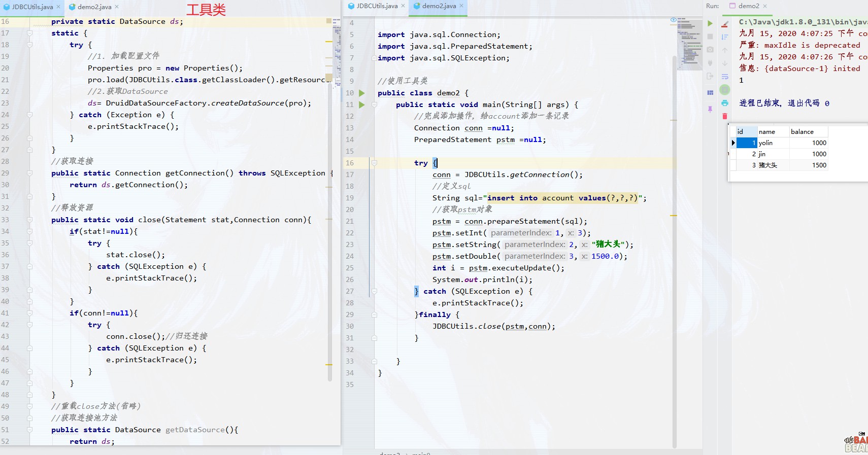Collapse the static block at line 17
The height and width of the screenshot is (455, 868).
(x=29, y=33)
